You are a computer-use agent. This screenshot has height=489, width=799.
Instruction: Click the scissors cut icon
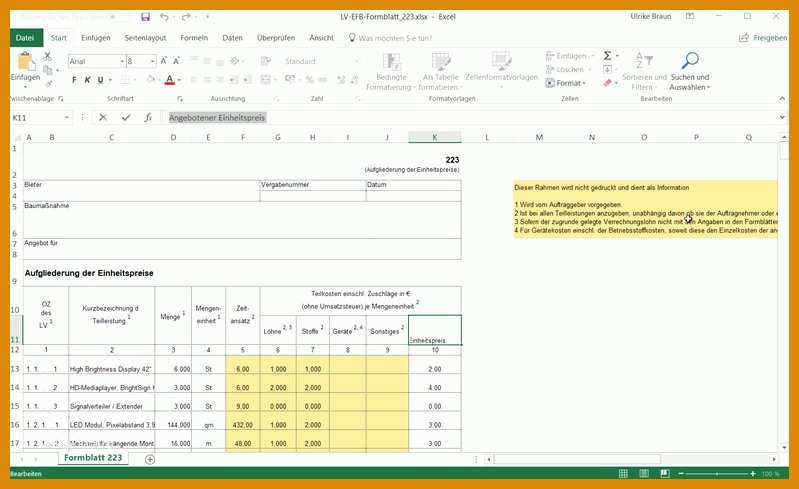coord(47,56)
